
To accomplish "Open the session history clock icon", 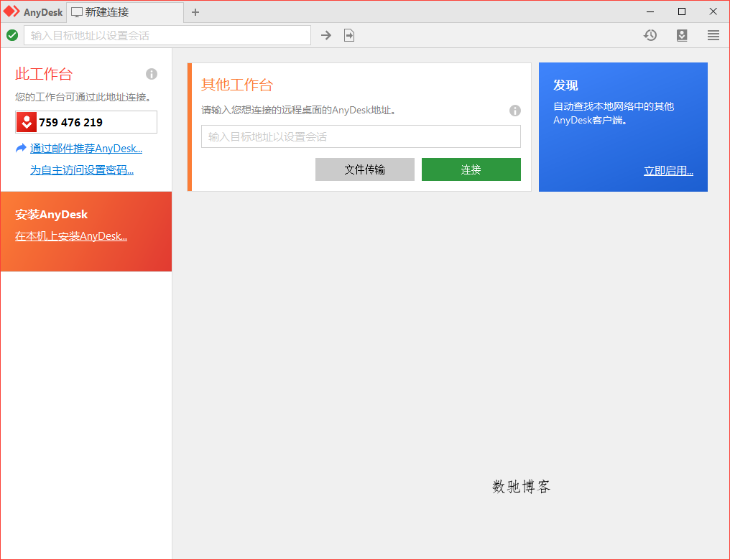I will 650,35.
